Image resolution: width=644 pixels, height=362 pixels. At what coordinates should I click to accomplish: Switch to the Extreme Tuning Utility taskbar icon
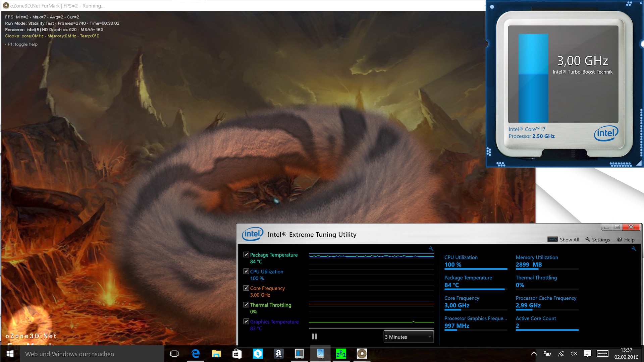[x=320, y=354]
